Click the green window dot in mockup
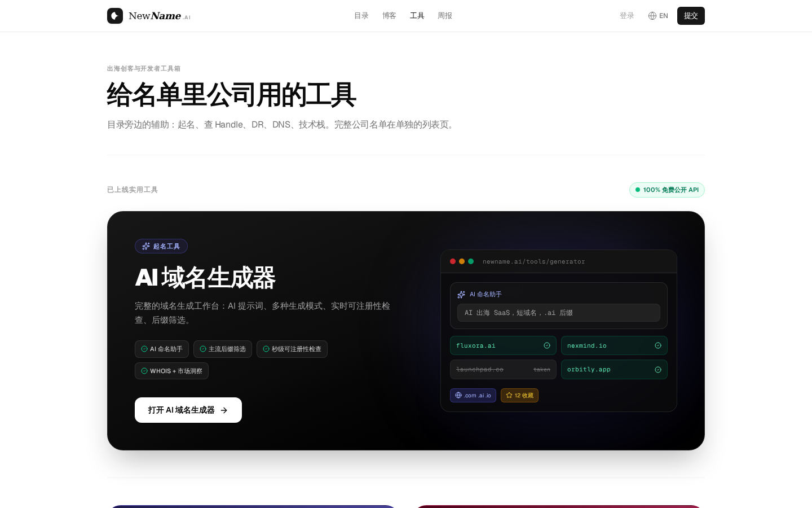This screenshot has height=508, width=812. tap(471, 261)
